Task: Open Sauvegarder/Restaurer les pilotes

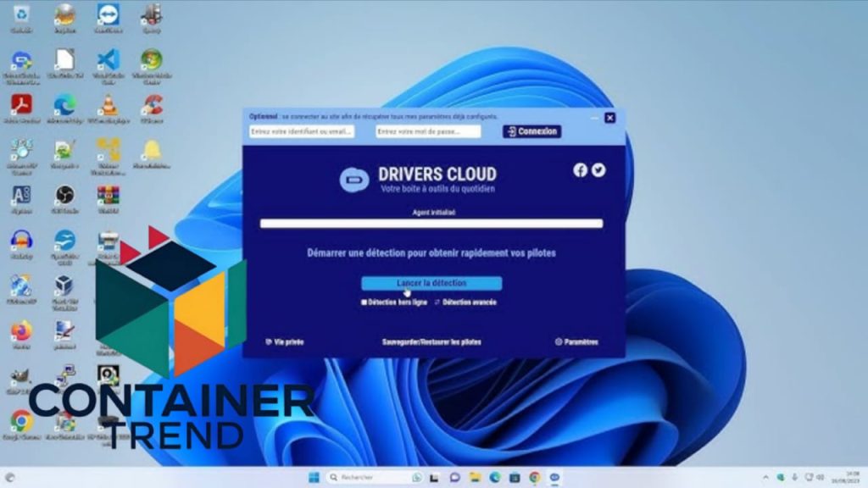Action: point(431,342)
